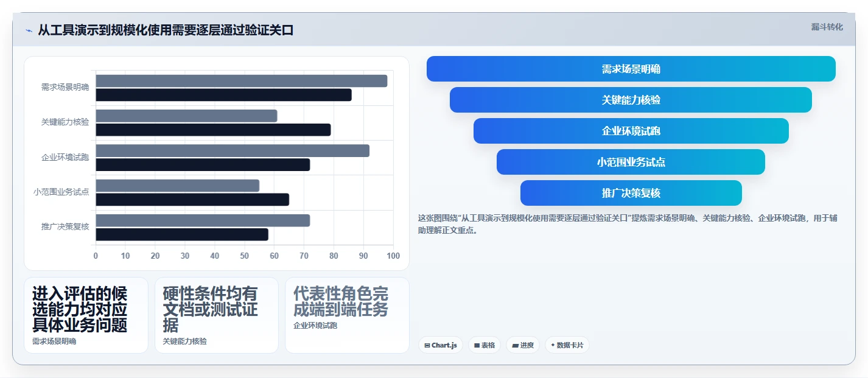Select the 需求场景明确 funnel stage
868x378 pixels.
(631, 69)
